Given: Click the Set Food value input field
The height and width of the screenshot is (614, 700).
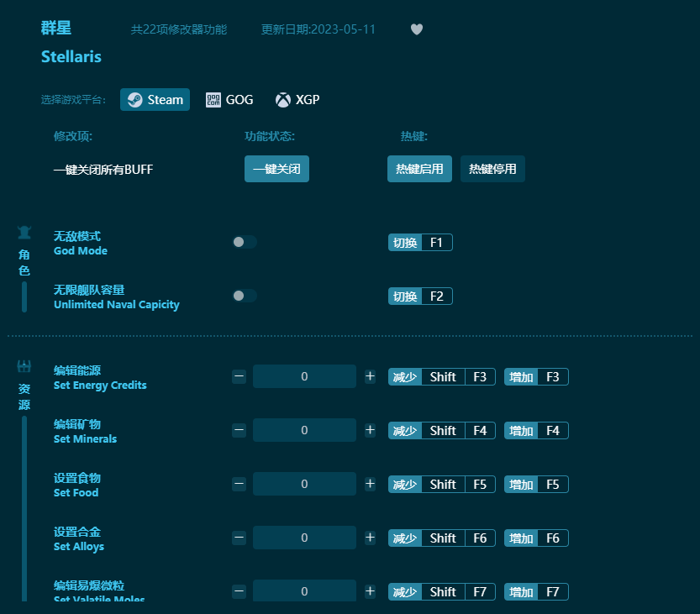Looking at the screenshot, I should click(x=304, y=483).
